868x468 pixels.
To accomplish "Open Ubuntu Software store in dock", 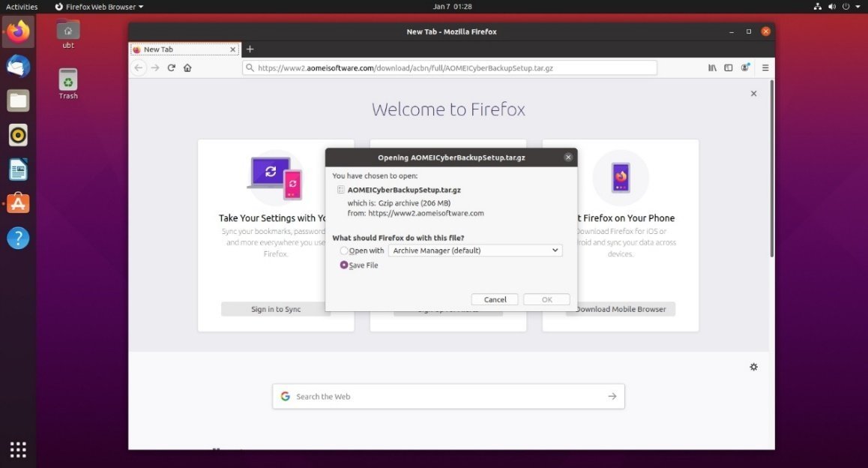I will tap(18, 204).
